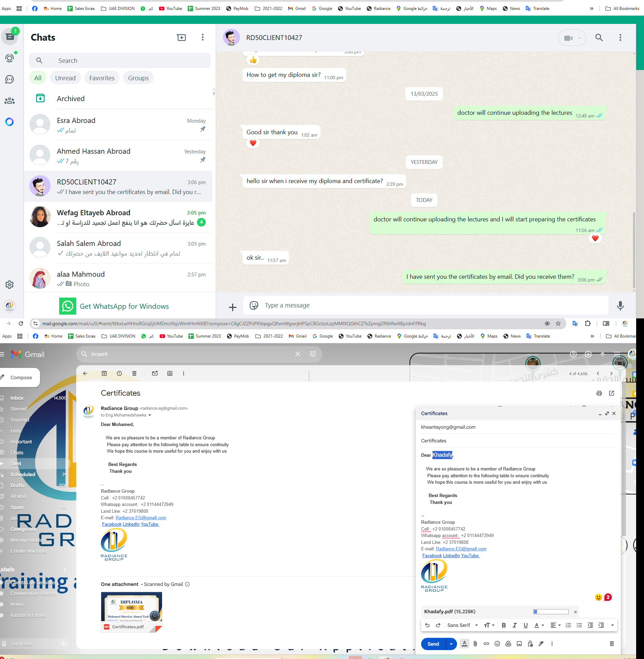The image size is (644, 659).
Task: Toggle bold formatting in compose toolbar
Action: (504, 625)
